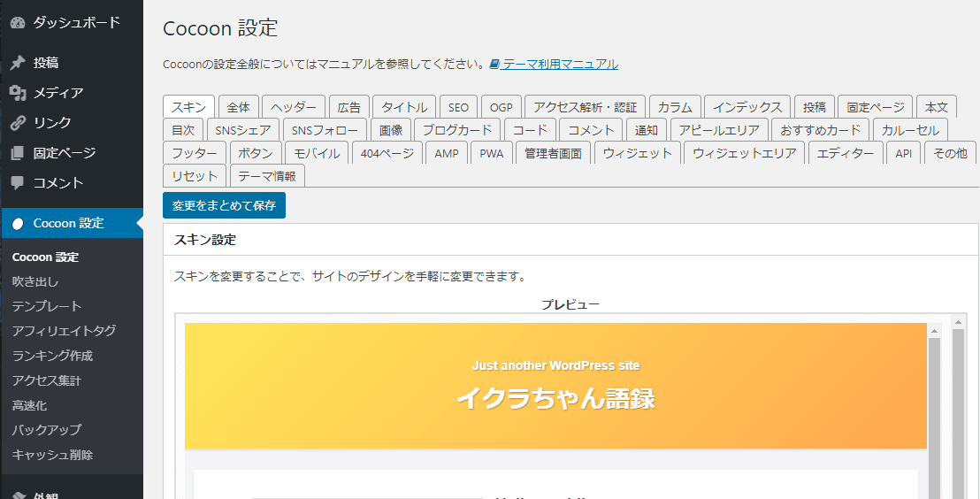Select the ウィジェットエリア tab
The image size is (980, 499).
click(745, 153)
